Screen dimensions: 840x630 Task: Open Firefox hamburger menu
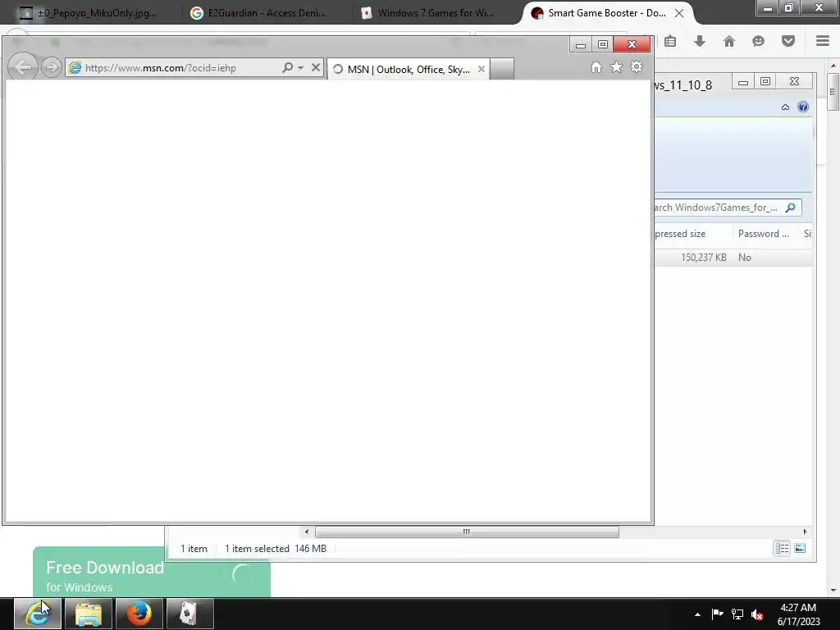coord(823,41)
